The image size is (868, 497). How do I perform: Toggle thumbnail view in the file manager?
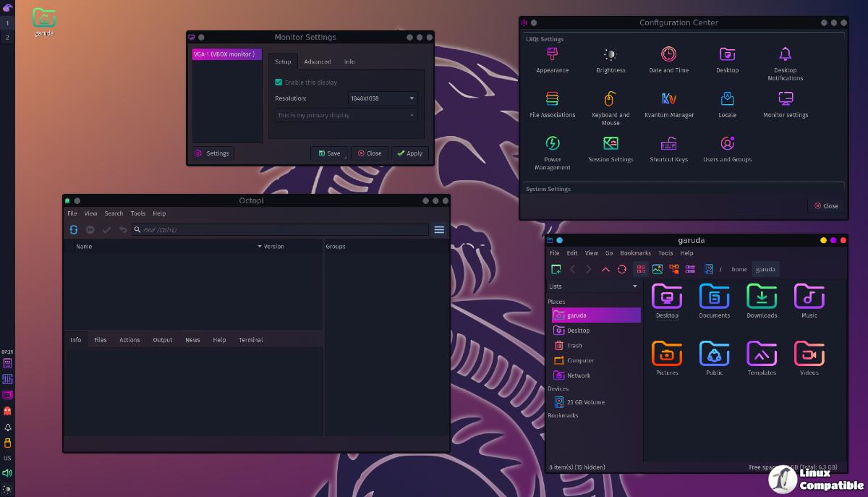(657, 268)
